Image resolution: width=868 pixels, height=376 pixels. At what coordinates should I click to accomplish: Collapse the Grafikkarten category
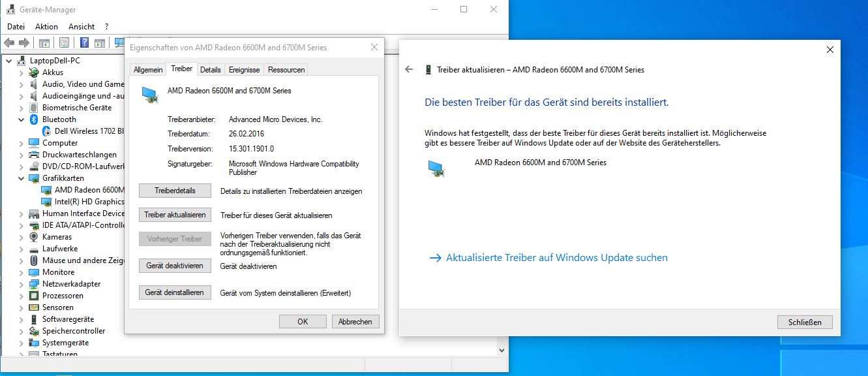point(21,178)
